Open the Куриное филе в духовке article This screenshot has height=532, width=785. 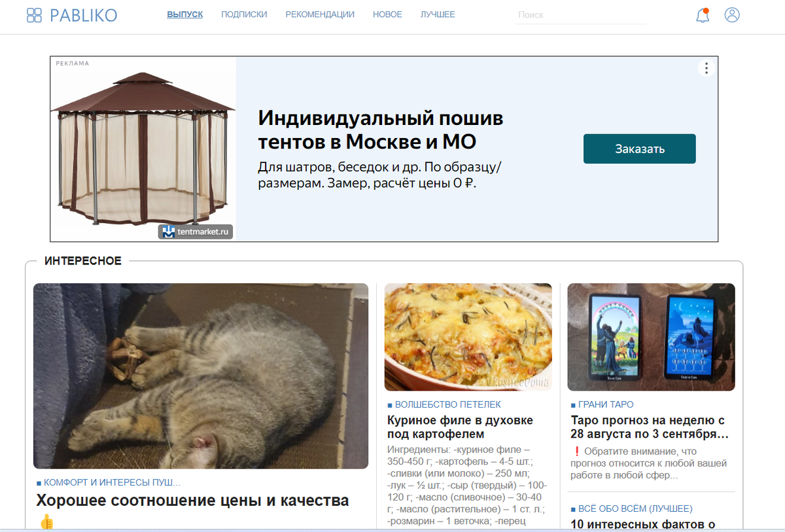pos(460,427)
